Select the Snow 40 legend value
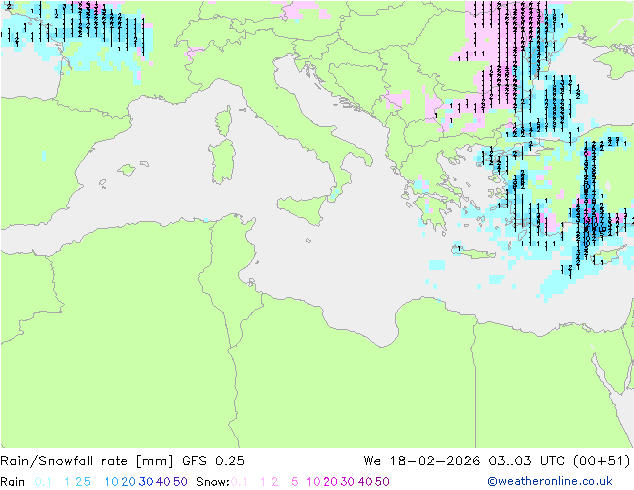Viewport: 634px width, 490px height. (365, 482)
